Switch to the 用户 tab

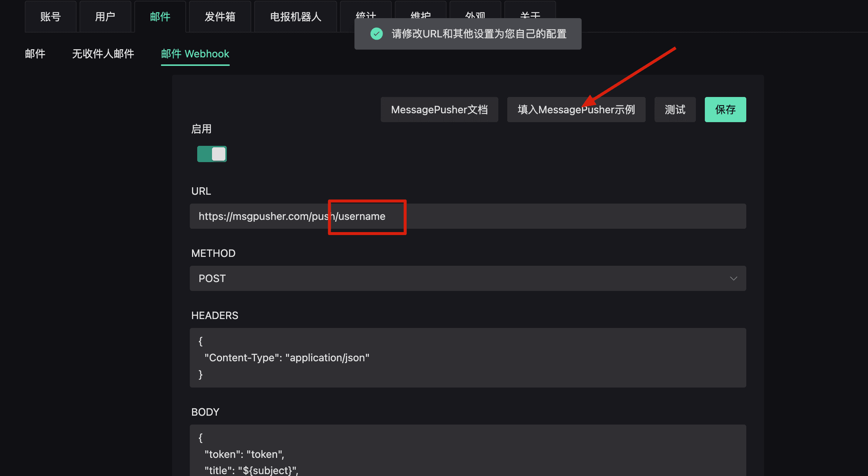coord(106,16)
